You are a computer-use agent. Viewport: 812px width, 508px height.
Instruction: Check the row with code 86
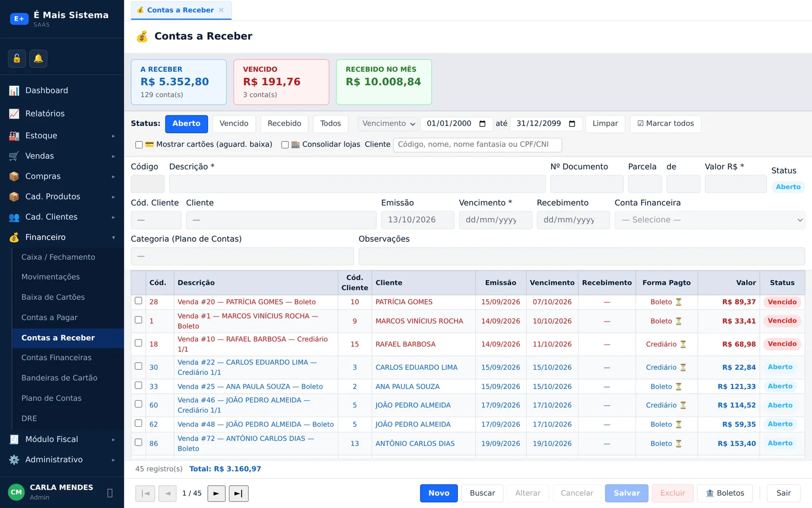click(138, 442)
